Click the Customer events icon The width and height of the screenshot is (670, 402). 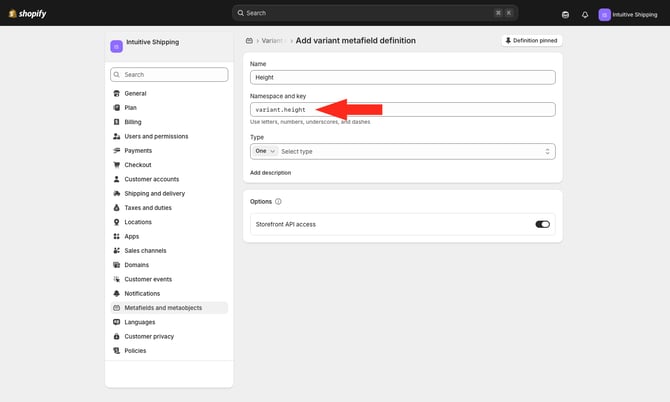pyautogui.click(x=116, y=279)
